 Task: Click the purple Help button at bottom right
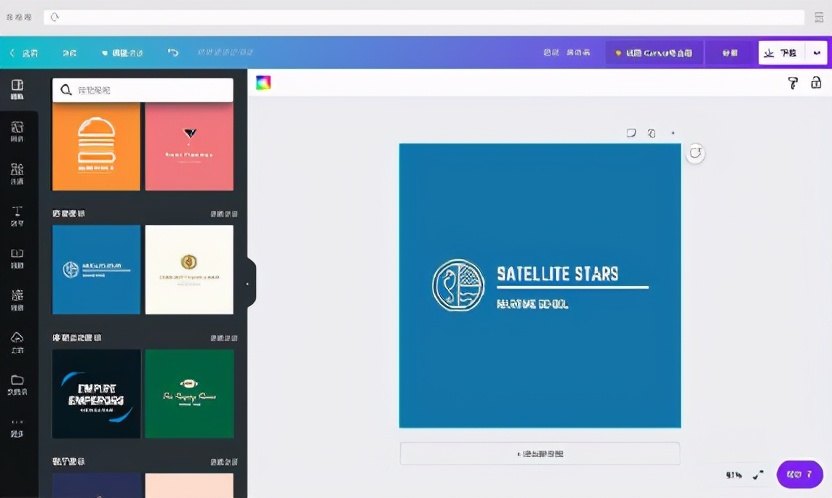(800, 474)
